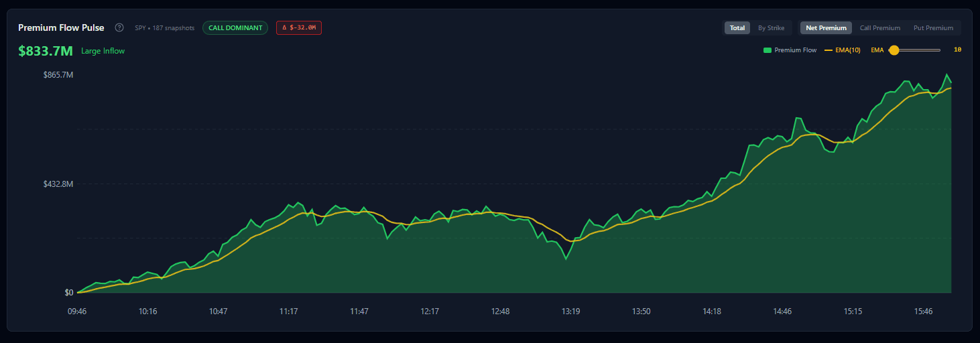Screen dimensions: 980x343
Task: Click the EMA slider label text
Action: point(877,50)
